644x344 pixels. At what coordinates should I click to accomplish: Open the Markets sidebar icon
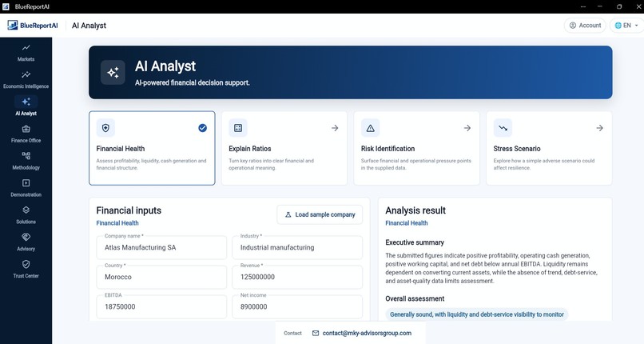point(26,48)
